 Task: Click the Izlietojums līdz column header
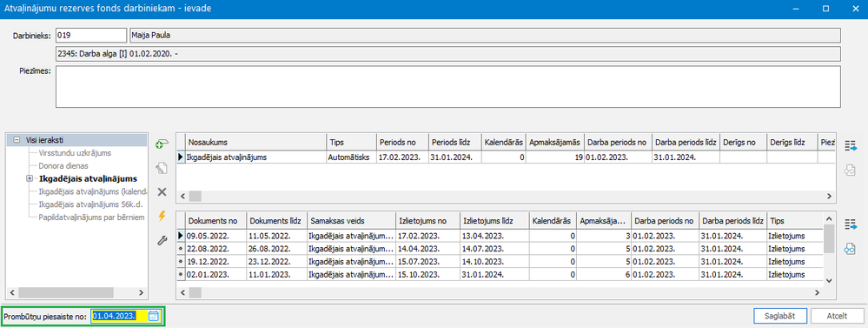click(x=494, y=220)
